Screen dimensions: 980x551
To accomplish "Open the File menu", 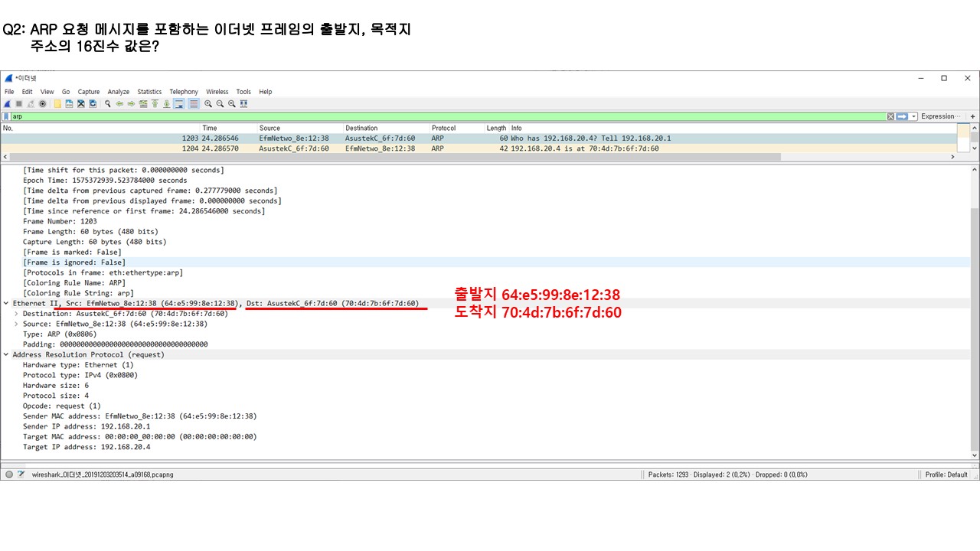I will pyautogui.click(x=9, y=92).
